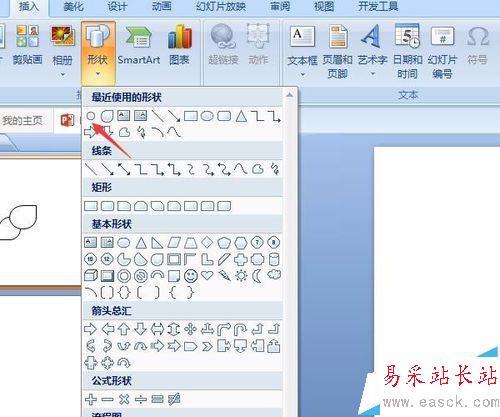Choose the multiply sign under 公式形状
This screenshot has height=417, width=500.
tap(124, 399)
